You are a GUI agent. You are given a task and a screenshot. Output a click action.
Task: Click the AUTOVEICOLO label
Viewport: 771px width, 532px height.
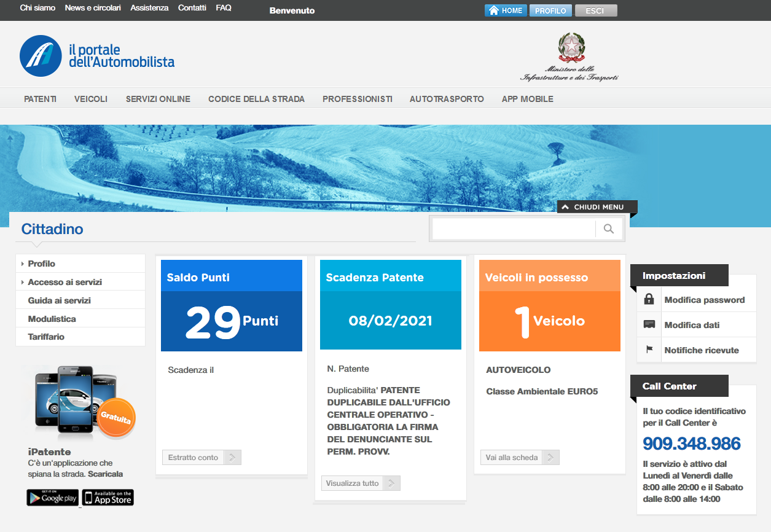[x=519, y=370]
